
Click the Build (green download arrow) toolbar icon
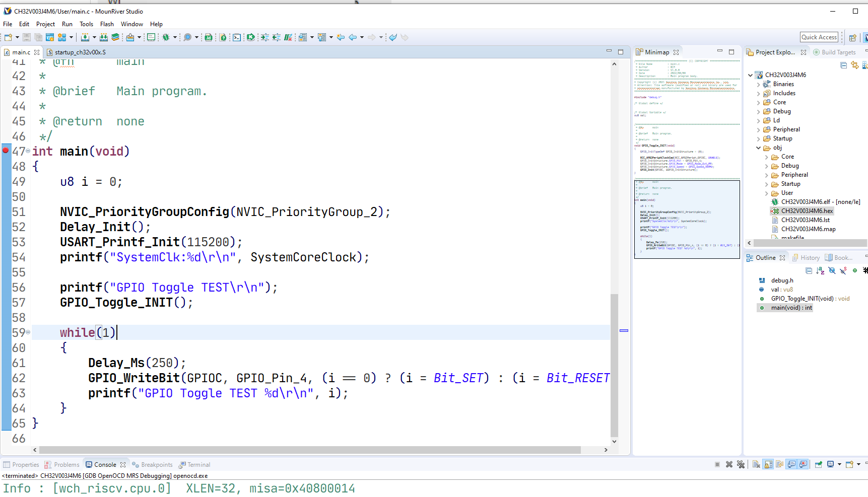(x=85, y=37)
